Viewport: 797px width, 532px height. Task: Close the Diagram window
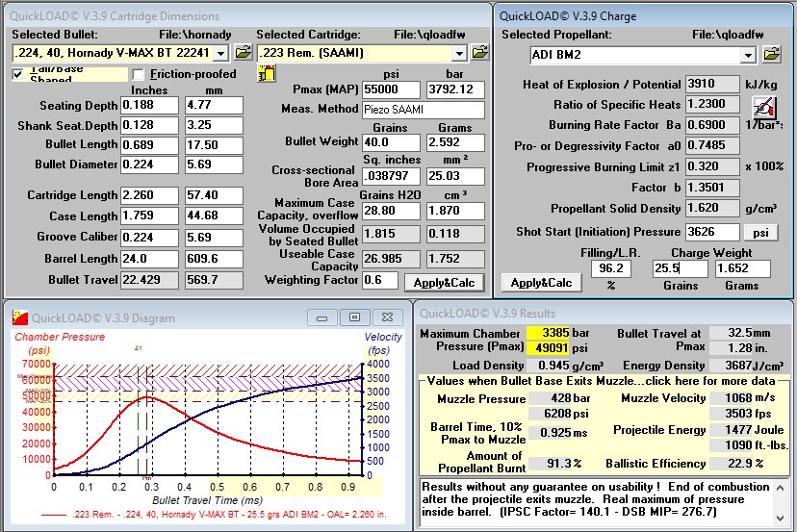point(387,317)
